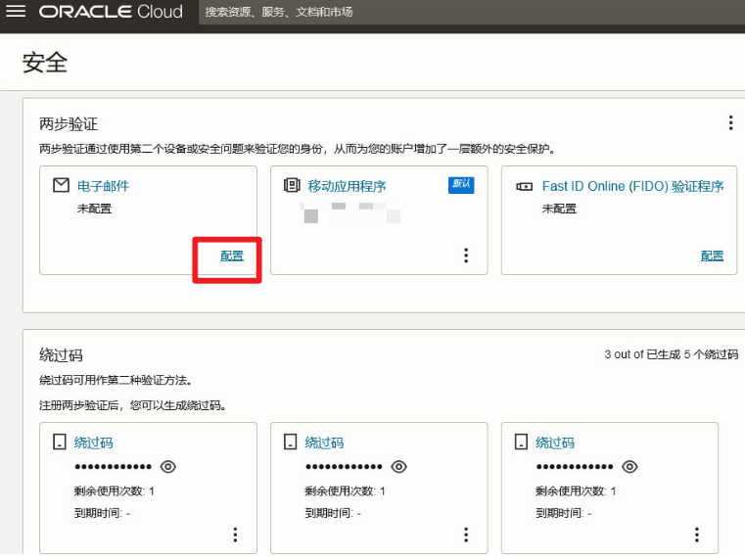This screenshot has height=560, width=745.
Task: Open third bypass code card actions menu
Action: click(697, 535)
